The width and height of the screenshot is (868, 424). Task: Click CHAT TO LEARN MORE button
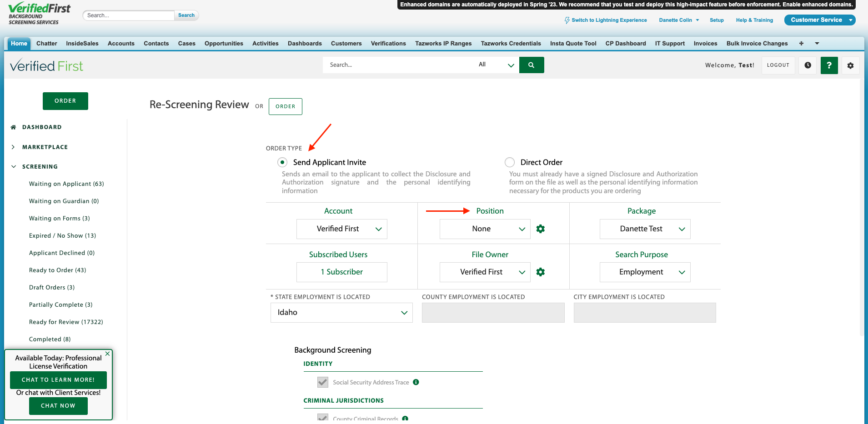(x=58, y=380)
